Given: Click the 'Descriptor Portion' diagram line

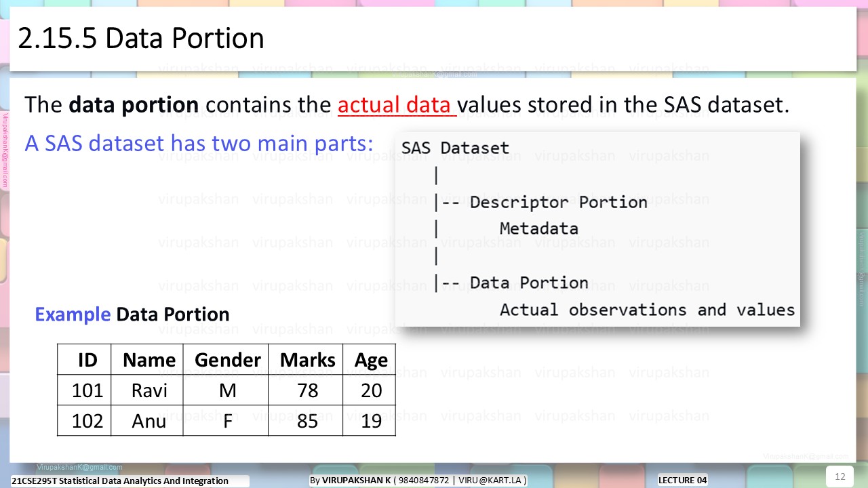Looking at the screenshot, I should click(558, 202).
